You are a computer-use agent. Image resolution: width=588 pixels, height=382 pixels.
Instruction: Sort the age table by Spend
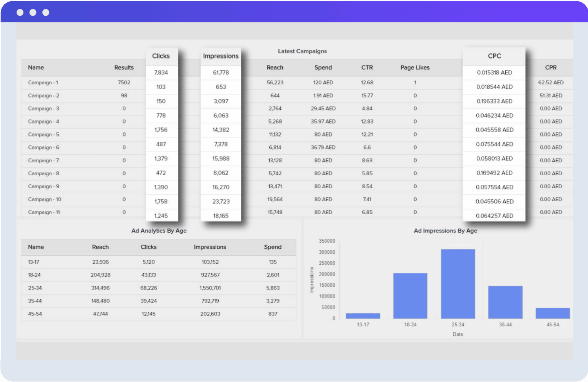[272, 247]
